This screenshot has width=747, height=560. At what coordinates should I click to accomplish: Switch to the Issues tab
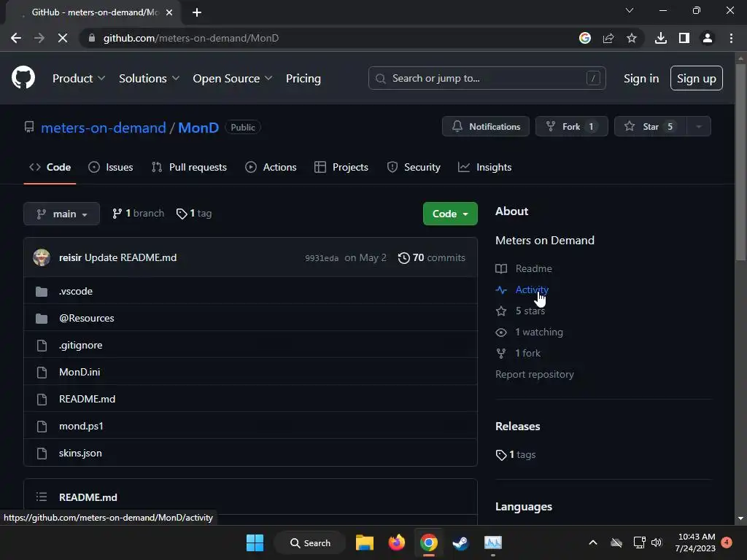coord(111,167)
